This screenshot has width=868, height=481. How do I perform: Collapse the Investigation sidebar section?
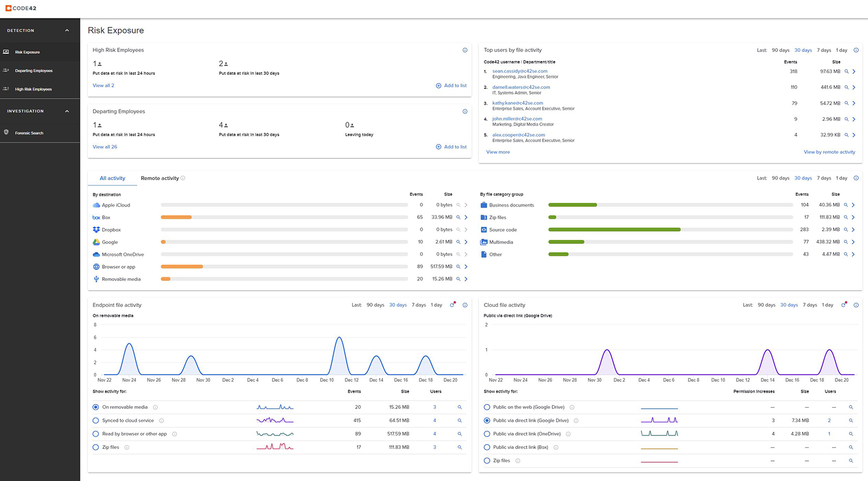(x=67, y=111)
